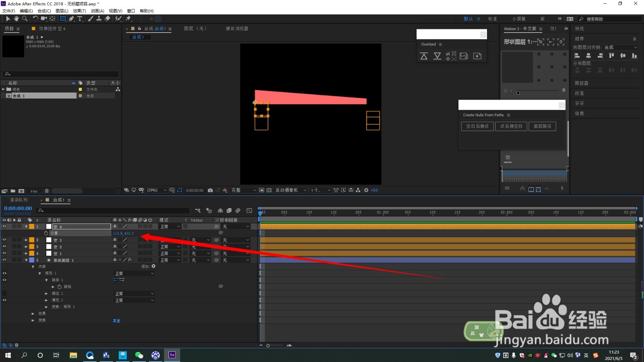644x362 pixels.
Task: Open the 活动摄像机 view dropdown
Action: [x=291, y=190]
